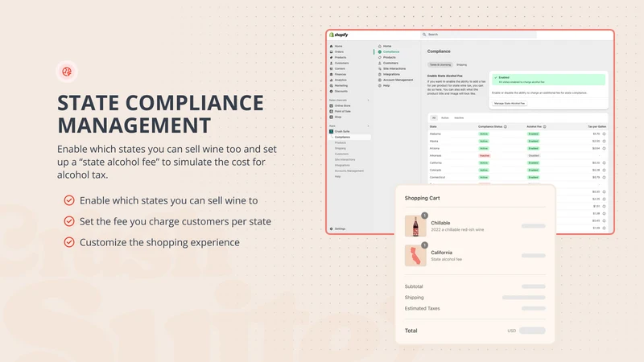Focus the Shopify Search field
Viewport: 644px width, 362px height.
click(x=478, y=35)
